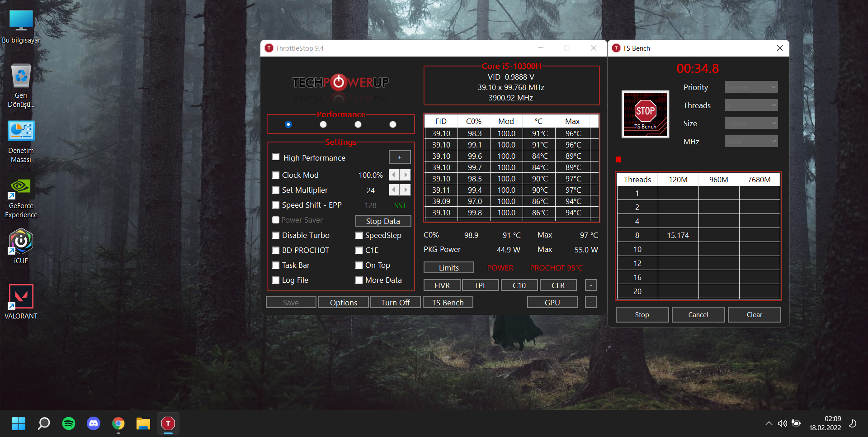The image size is (868, 437).
Task: Open the Geri Dönüşüm recycle bin icon
Action: coord(21,86)
